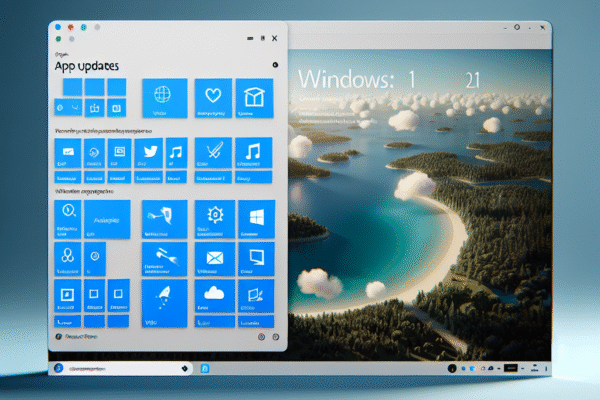Click the round button right of App updates heading
The image size is (600, 400).
[274, 65]
